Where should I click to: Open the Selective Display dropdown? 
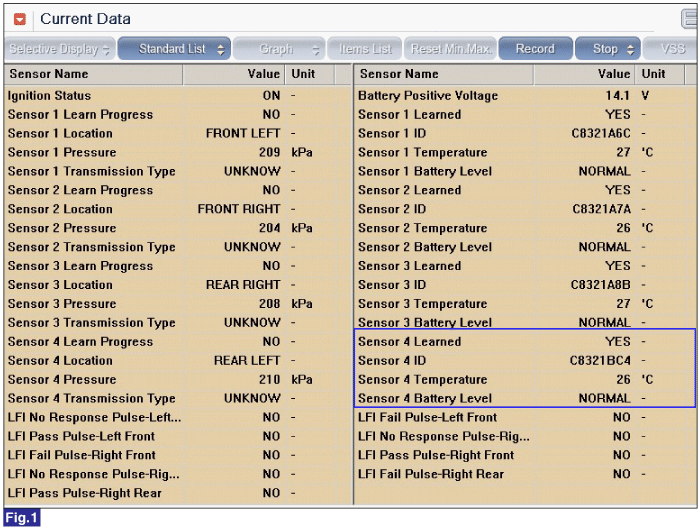point(60,49)
